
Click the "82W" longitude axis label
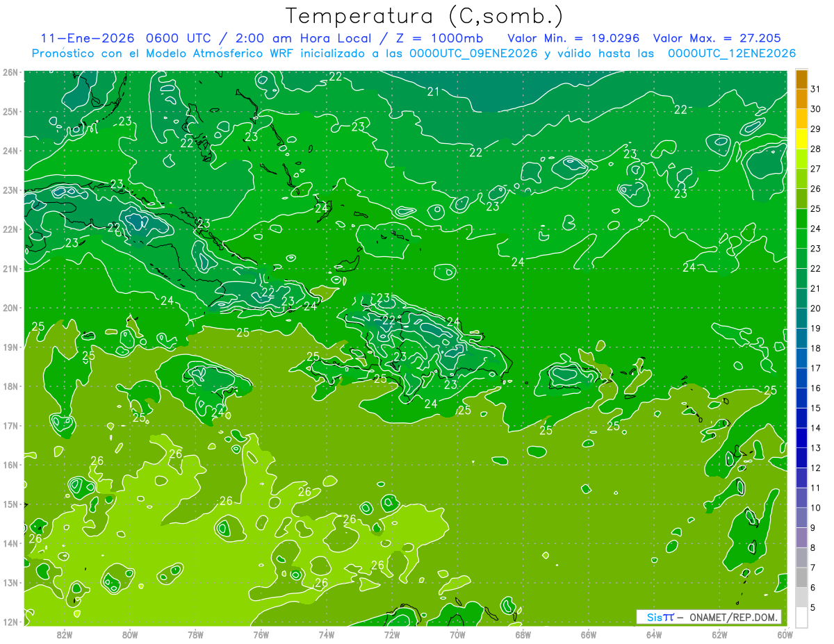tap(65, 634)
